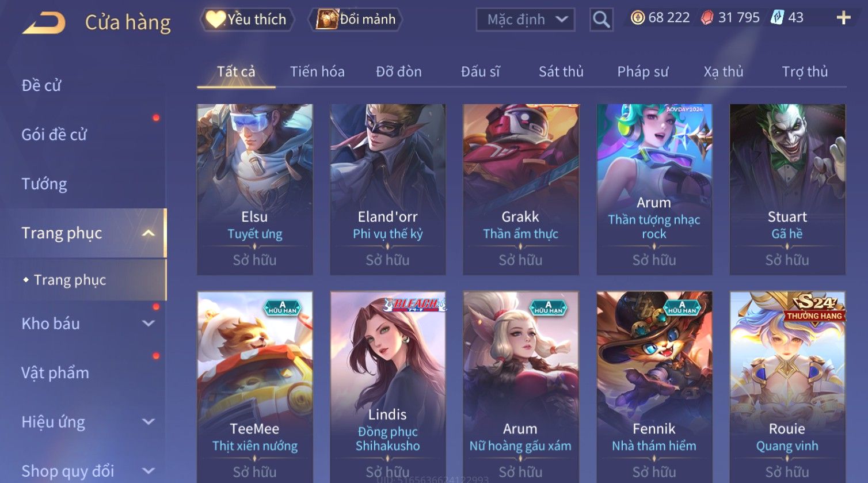The height and width of the screenshot is (483, 868).
Task: Tap the plus icon to add currency
Action: coord(843,18)
